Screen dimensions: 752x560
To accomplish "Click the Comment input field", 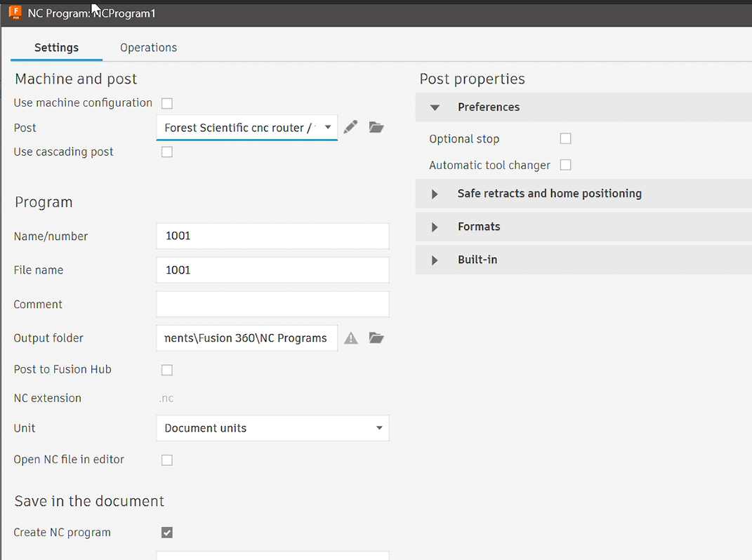I will click(x=272, y=305).
